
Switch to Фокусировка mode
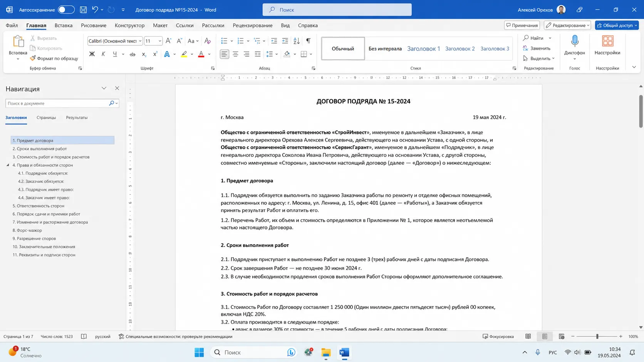pos(498,337)
